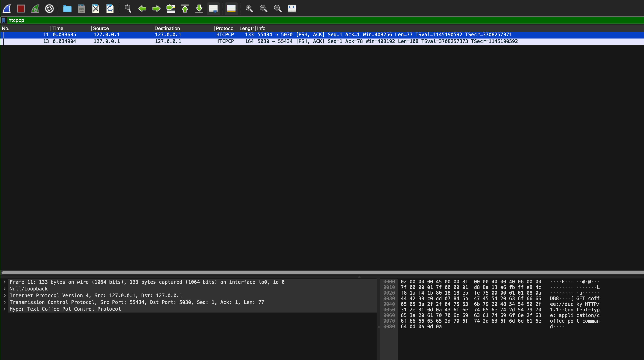The image size is (644, 360).
Task: Open a capture file folder icon
Action: (67, 9)
